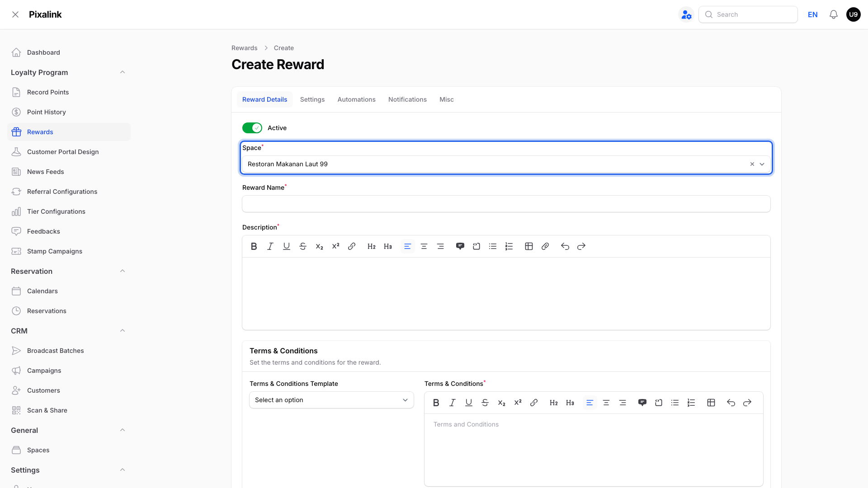This screenshot has width=868, height=488.
Task: Switch language via EN button
Action: pos(813,14)
